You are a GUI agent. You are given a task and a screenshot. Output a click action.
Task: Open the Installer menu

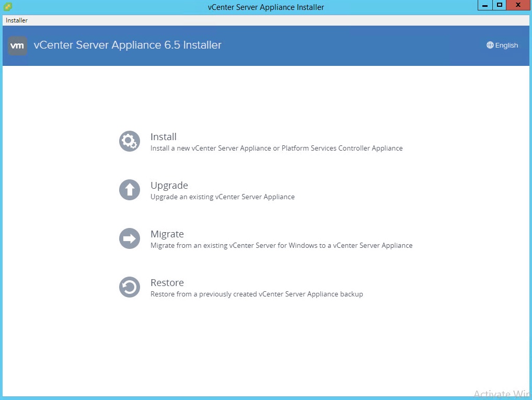(x=17, y=20)
